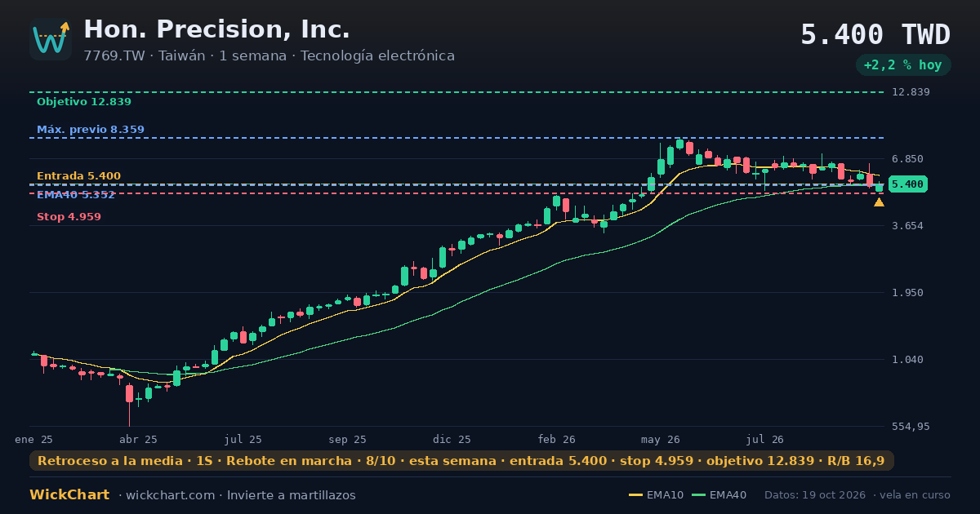The width and height of the screenshot is (980, 514).
Task: Click the feb 26 date label
Action: (x=556, y=439)
